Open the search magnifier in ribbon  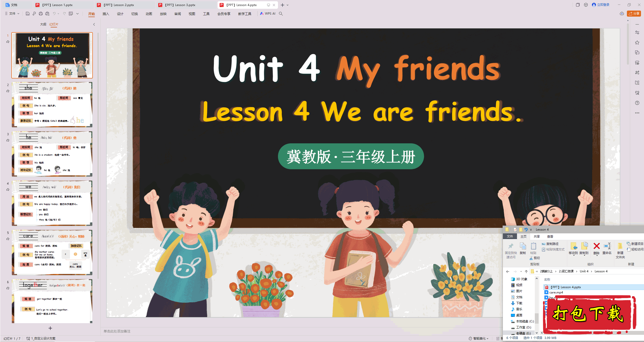[x=281, y=14]
